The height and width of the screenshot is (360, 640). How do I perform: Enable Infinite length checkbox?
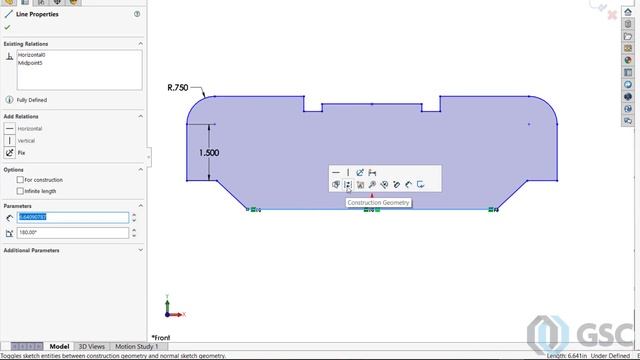pos(20,191)
